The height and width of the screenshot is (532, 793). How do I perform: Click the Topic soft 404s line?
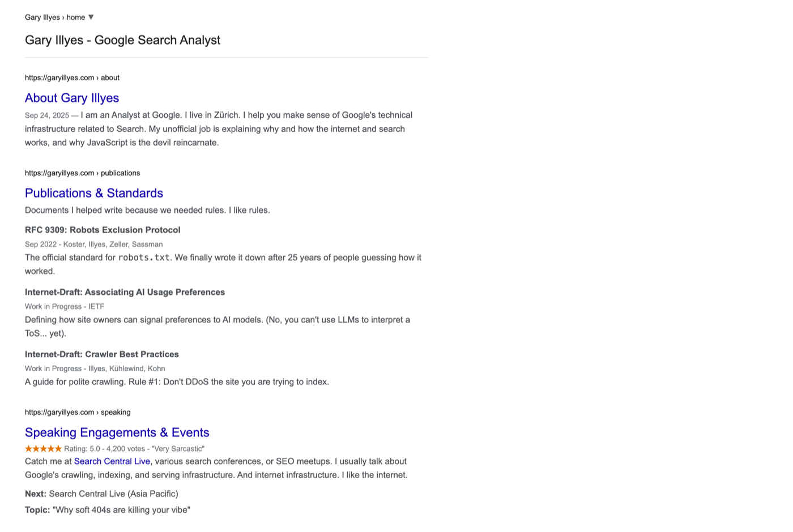pos(108,510)
